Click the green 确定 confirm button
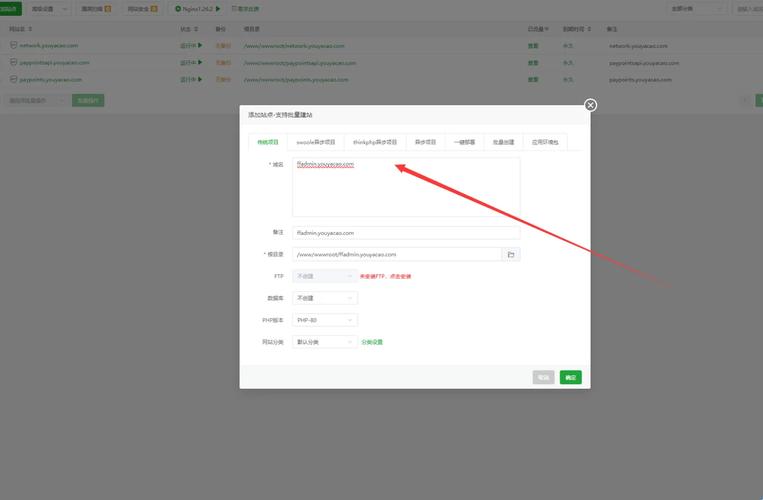 570,378
